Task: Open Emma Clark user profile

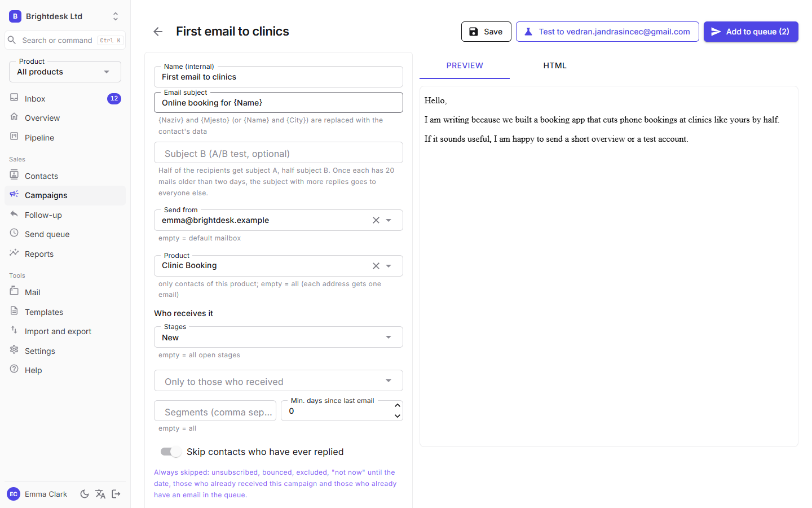Action: 37,494
